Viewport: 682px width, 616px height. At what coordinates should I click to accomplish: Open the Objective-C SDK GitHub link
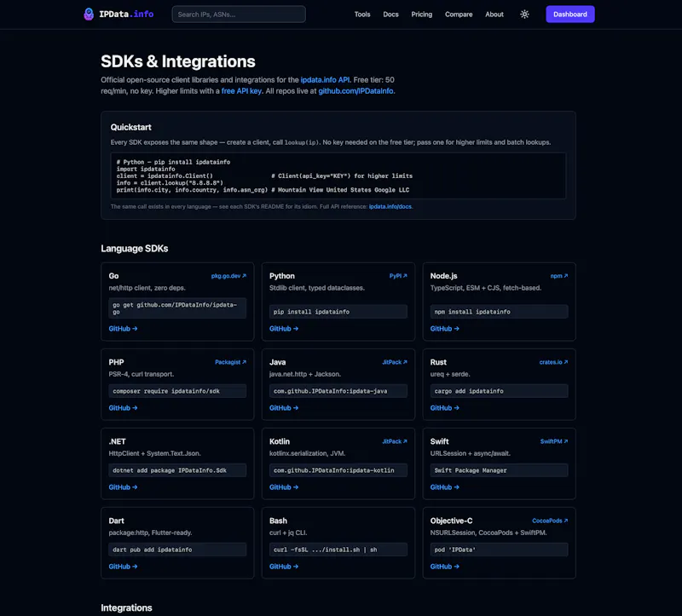coord(444,567)
